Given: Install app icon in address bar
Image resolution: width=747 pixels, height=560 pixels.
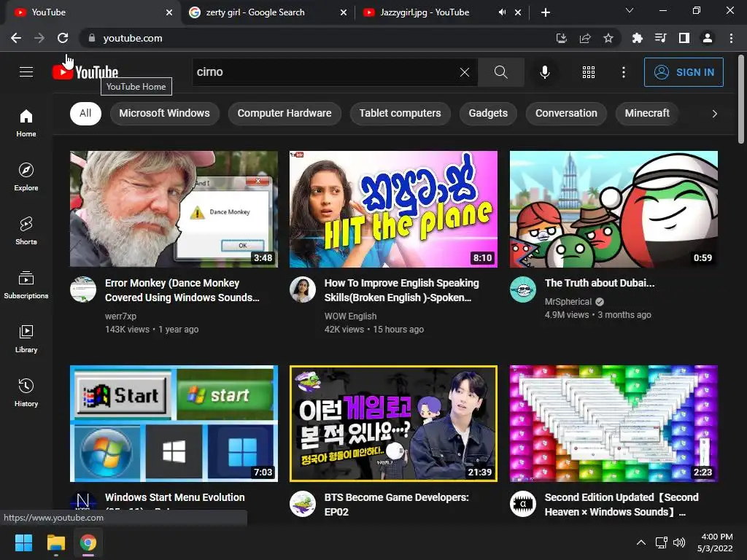Looking at the screenshot, I should [562, 38].
